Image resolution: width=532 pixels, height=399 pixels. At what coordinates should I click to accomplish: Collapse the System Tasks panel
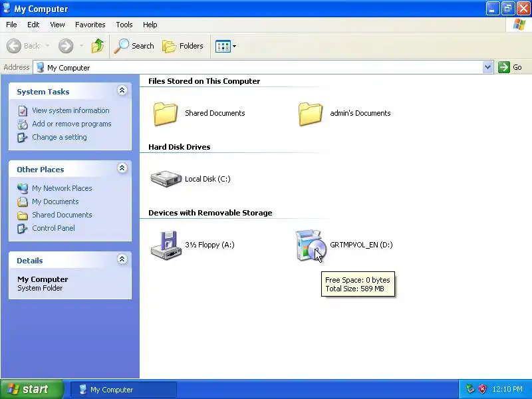(122, 90)
